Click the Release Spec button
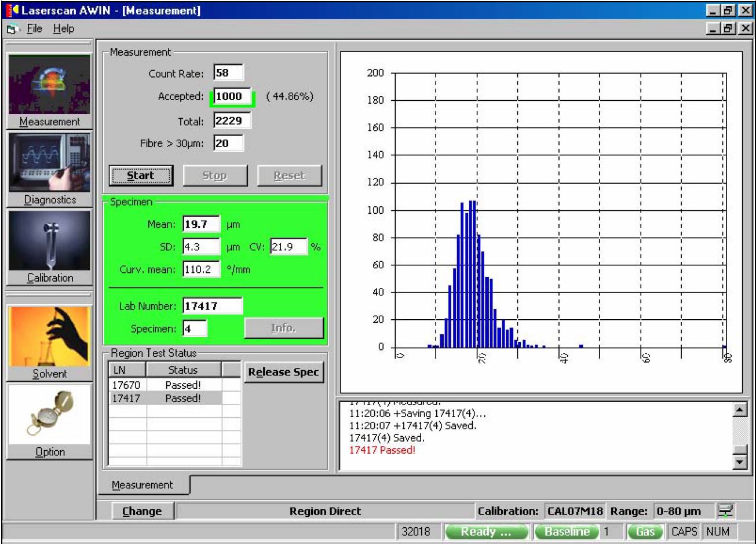 tap(283, 373)
